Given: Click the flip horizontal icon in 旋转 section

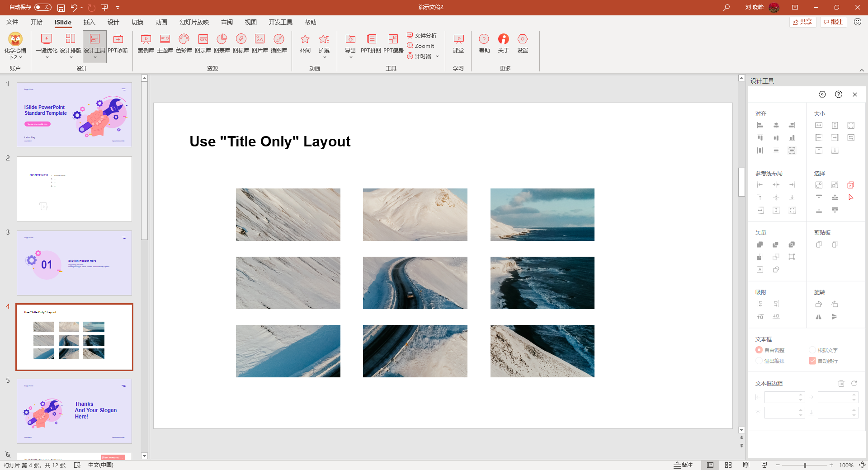Looking at the screenshot, I should (x=819, y=317).
